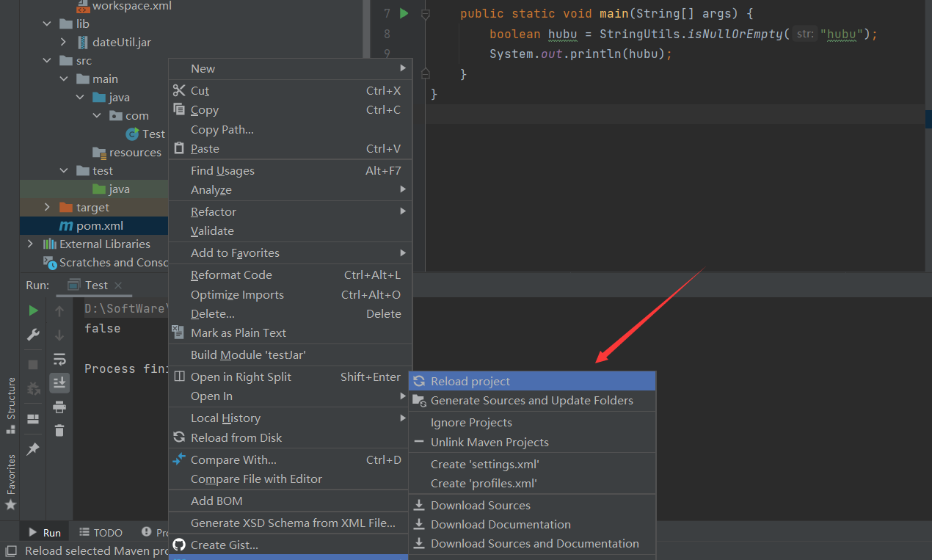Click the green run gutter arrow beside main
932x560 pixels.
(404, 13)
